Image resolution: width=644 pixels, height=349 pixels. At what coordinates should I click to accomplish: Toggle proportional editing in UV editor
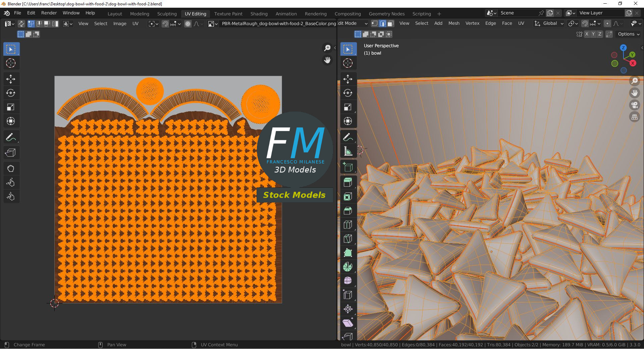click(x=188, y=24)
